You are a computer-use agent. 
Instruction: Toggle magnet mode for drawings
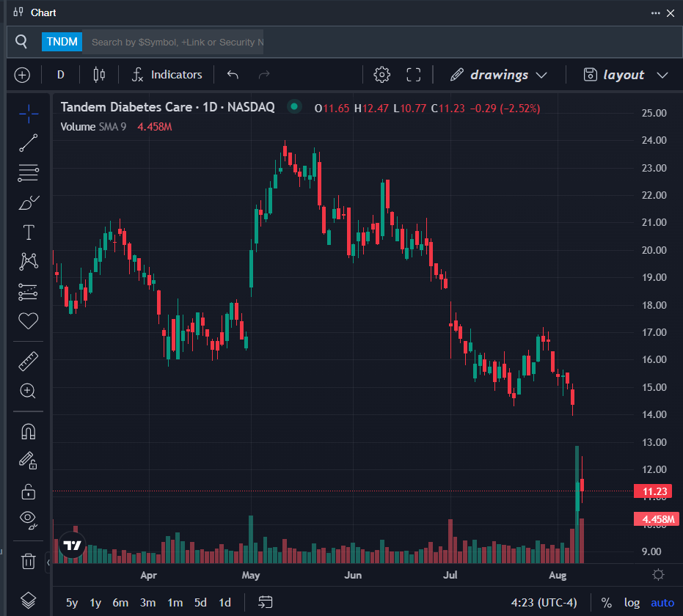point(29,431)
